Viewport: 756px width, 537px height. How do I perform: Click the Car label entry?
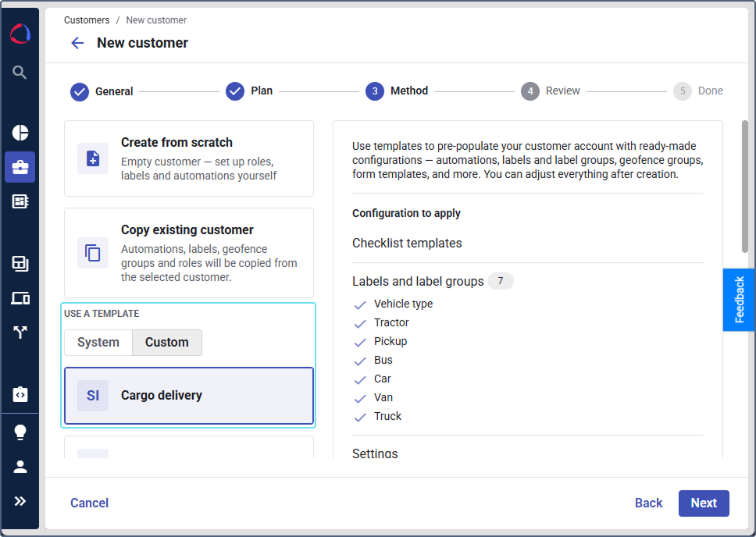[x=382, y=379]
